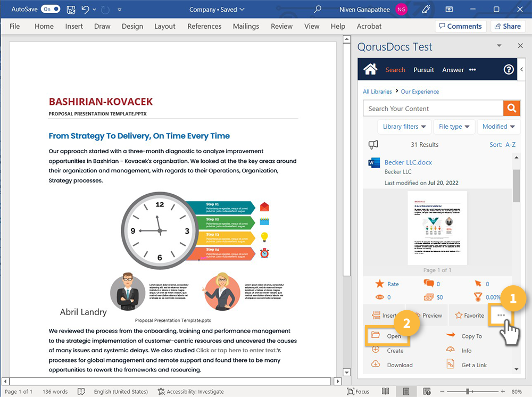Image resolution: width=532 pixels, height=397 pixels.
Task: Click the orange search magnifier button
Action: [512, 108]
